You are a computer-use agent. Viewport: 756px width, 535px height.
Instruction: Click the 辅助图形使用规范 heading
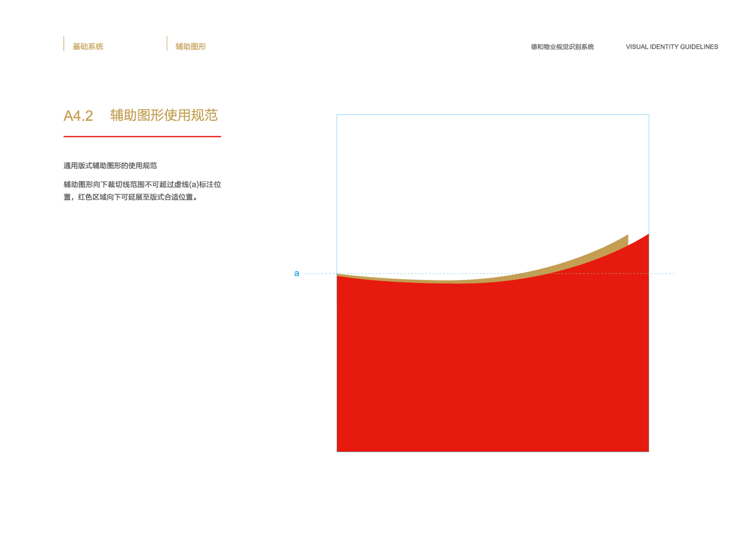point(164,115)
